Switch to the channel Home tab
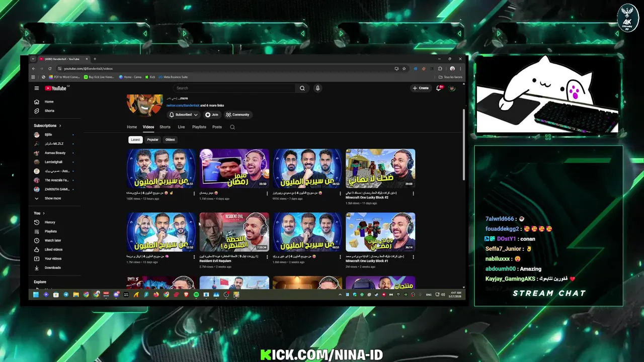This screenshot has height=362, width=644. point(132,127)
